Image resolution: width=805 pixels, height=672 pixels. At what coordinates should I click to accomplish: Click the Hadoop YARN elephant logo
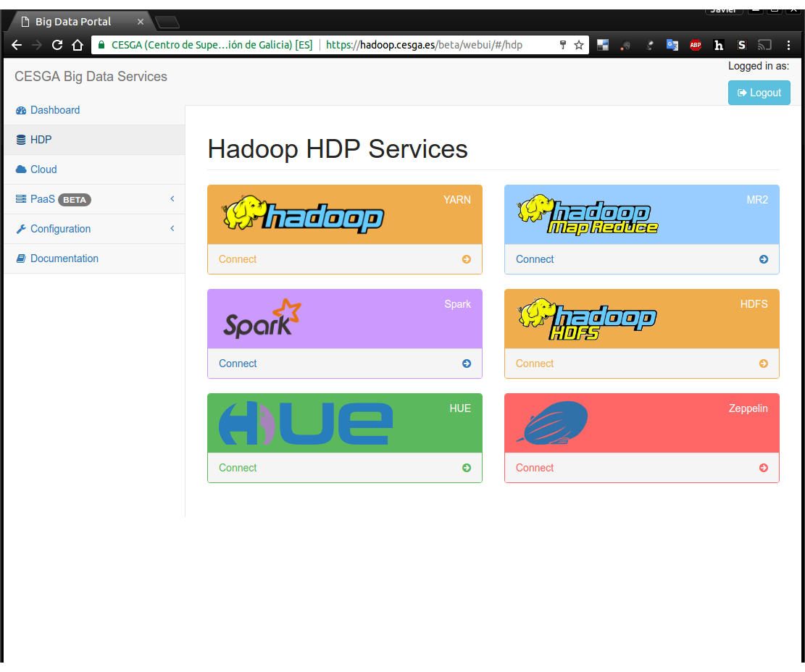point(303,214)
